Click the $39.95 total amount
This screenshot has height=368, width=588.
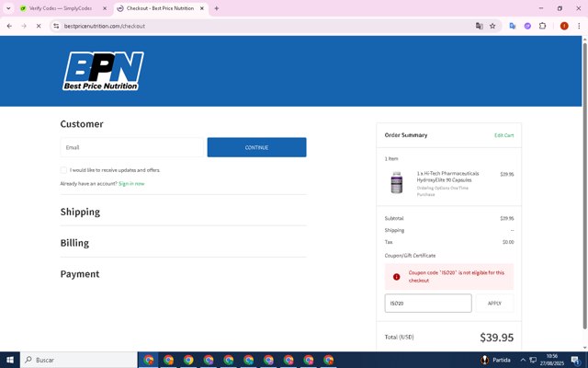pyautogui.click(x=497, y=338)
